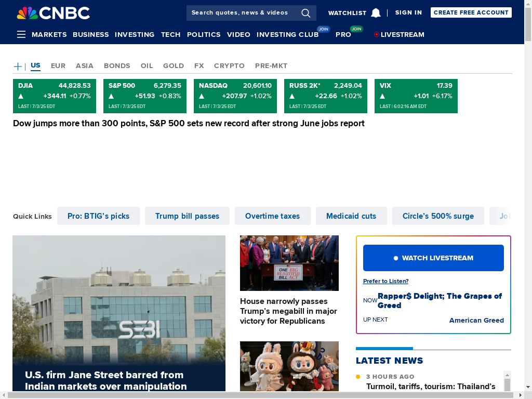Open the VIDEO menu
Viewport: 532px width, 399px height.
238,35
